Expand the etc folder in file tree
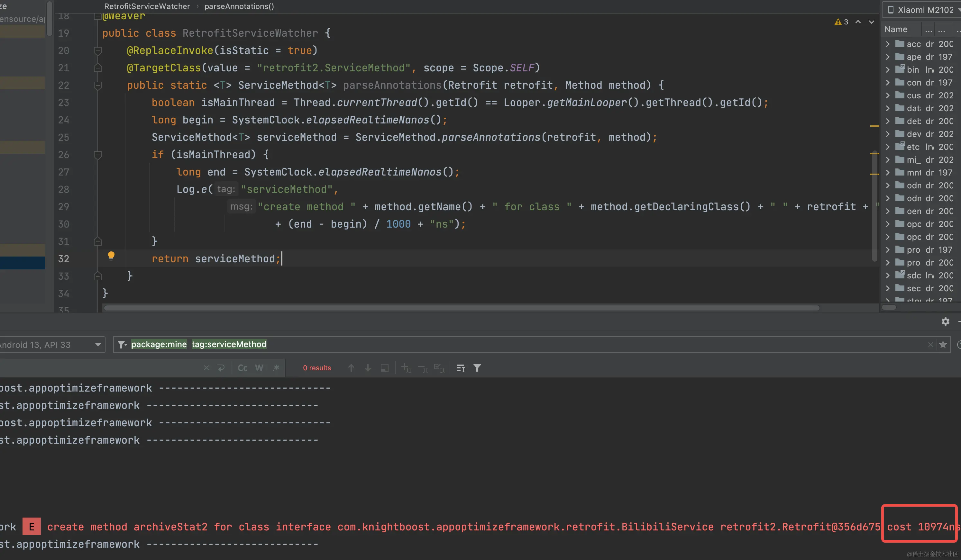The width and height of the screenshot is (961, 560). [x=888, y=147]
